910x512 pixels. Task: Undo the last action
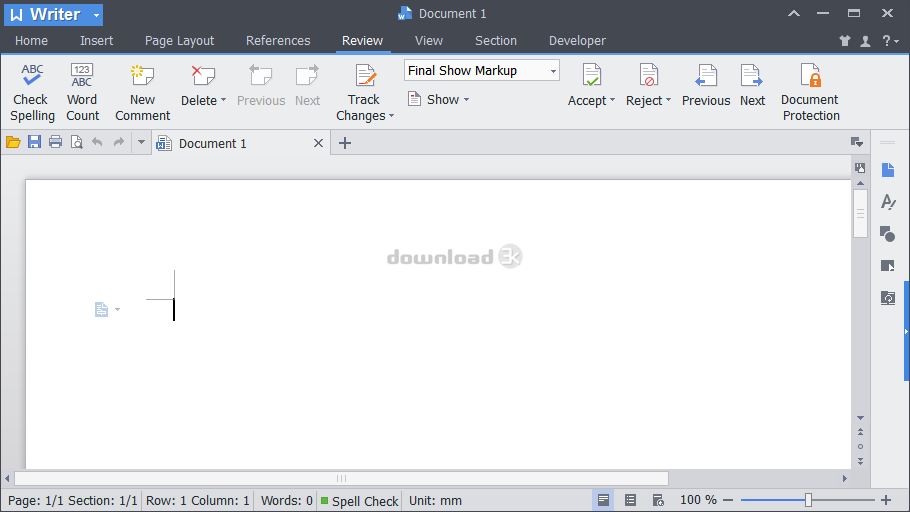coord(97,142)
